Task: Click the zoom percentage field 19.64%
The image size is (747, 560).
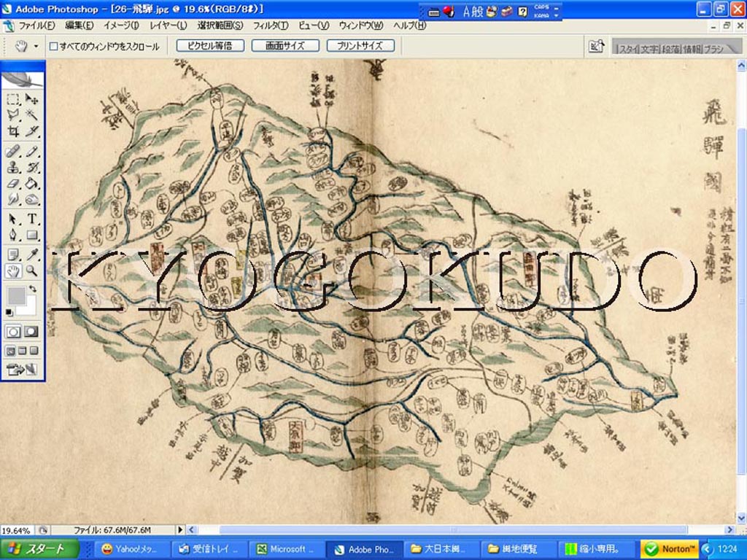Action: (x=17, y=530)
